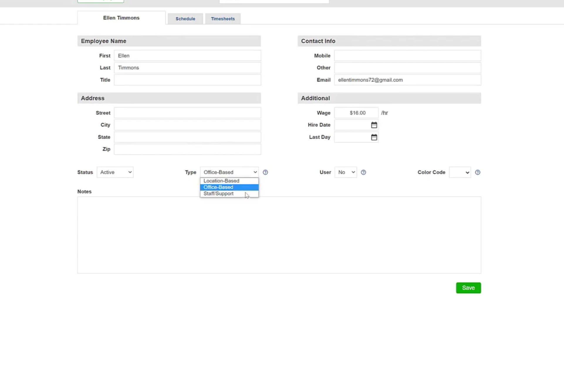Open the Status dropdown
Image resolution: width=564 pixels, height=392 pixels.
pos(115,172)
